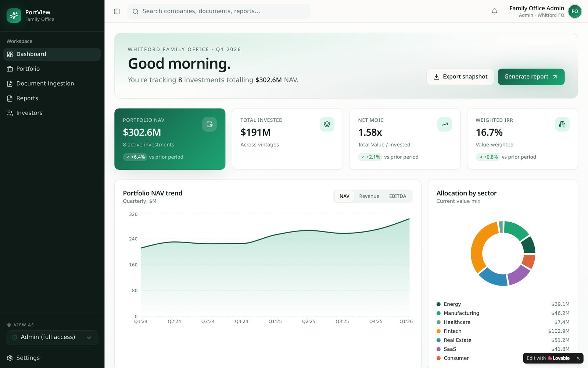Click the PortView sparkle logo icon
The image size is (588, 368).
tap(14, 15)
